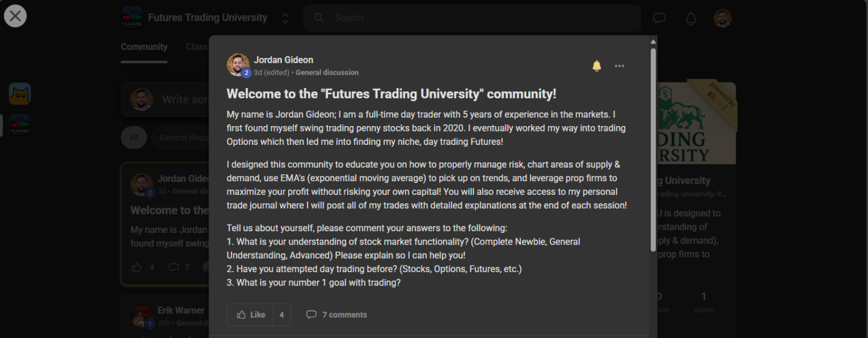This screenshot has width=868, height=338.
Task: Click the General discussion category link
Action: [327, 72]
